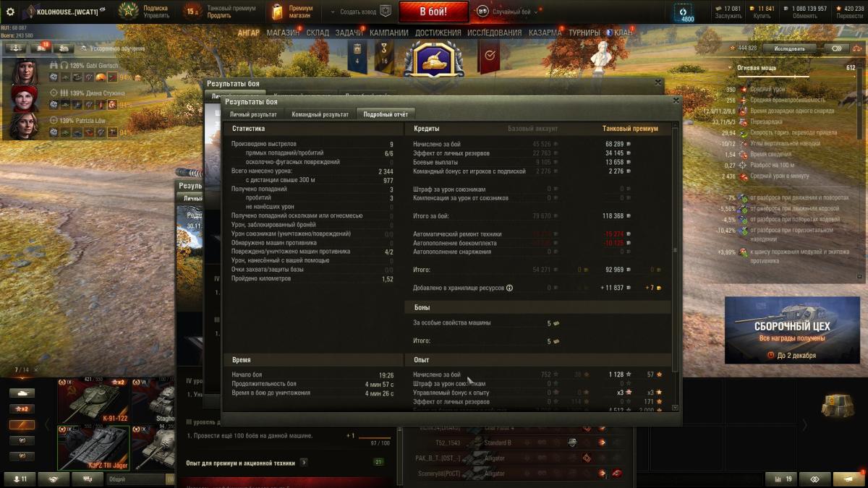Open crew operations button above crew list
This screenshot has height=488, width=868.
(x=15, y=48)
